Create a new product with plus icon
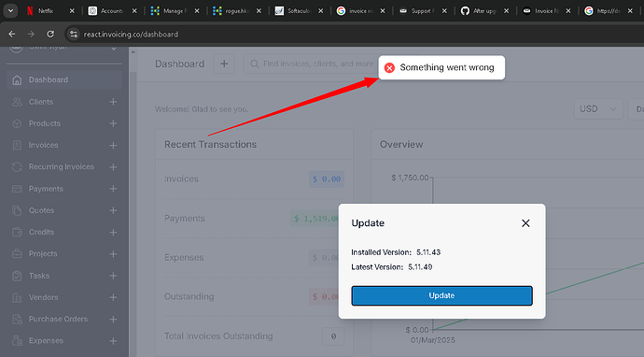 point(113,123)
